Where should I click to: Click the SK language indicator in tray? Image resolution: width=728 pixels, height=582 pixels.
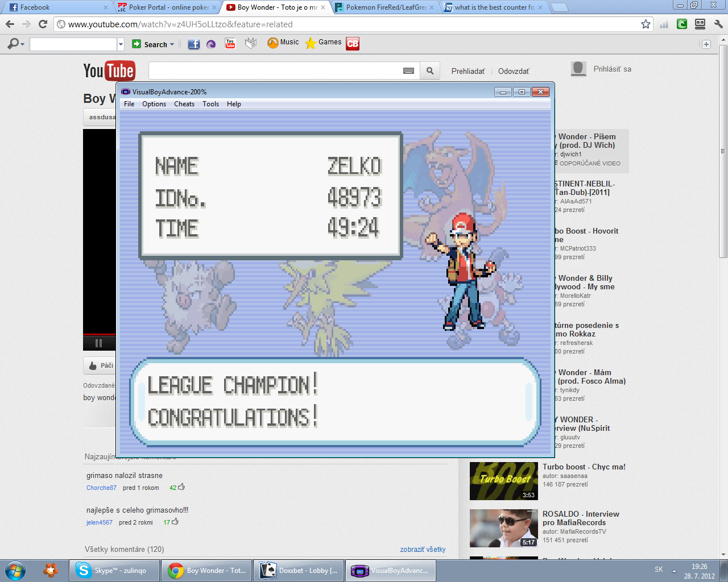[x=659, y=569]
